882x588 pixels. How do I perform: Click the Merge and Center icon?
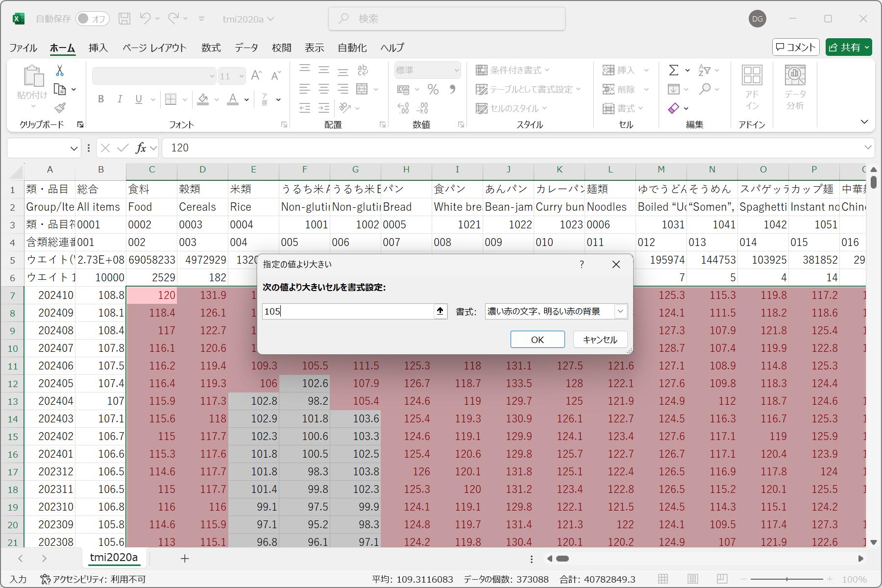(362, 89)
